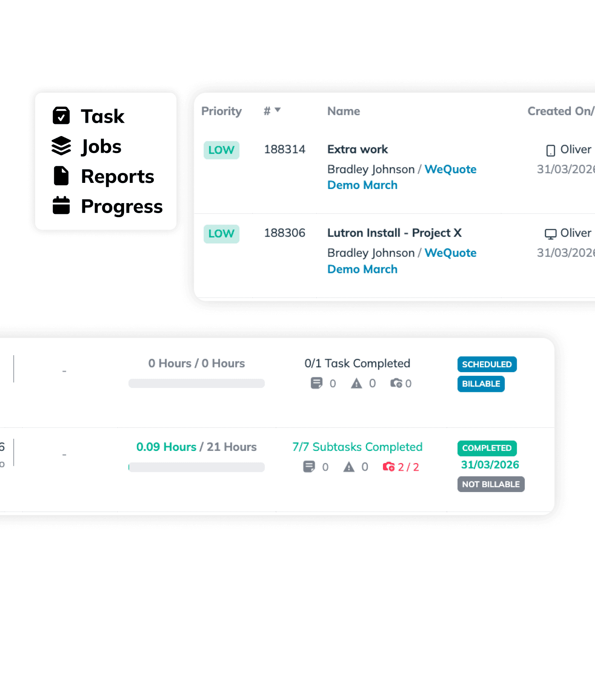This screenshot has width=595, height=700.
Task: Select job number 188306
Action: tap(285, 233)
